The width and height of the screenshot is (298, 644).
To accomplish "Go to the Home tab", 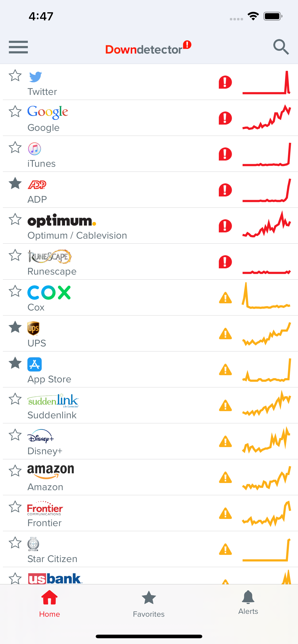I will [49, 603].
